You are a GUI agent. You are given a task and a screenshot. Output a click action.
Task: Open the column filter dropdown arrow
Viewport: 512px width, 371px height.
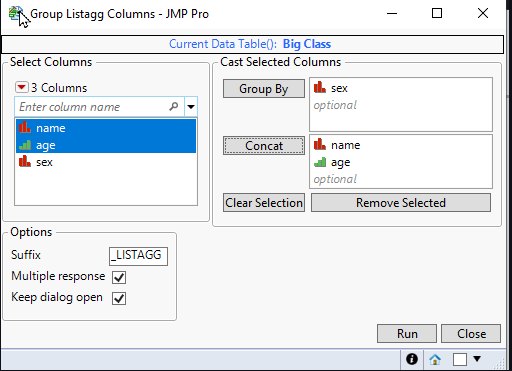click(191, 107)
